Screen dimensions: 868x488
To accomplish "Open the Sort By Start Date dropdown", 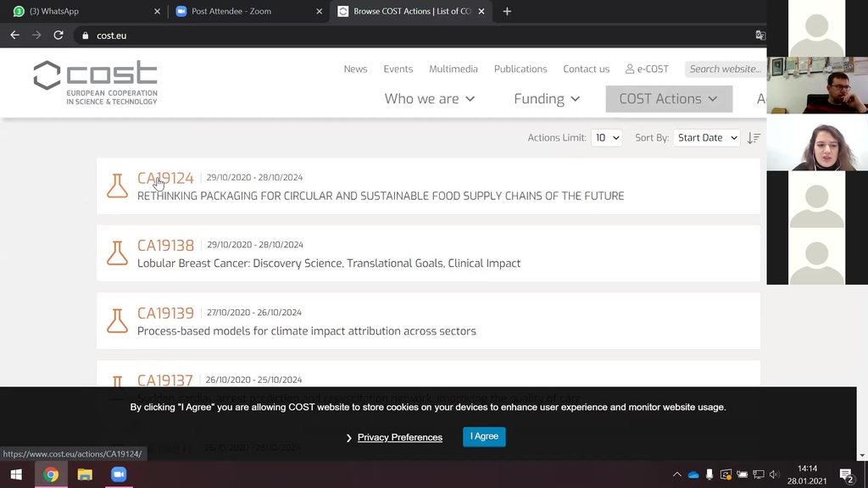I will coord(706,138).
